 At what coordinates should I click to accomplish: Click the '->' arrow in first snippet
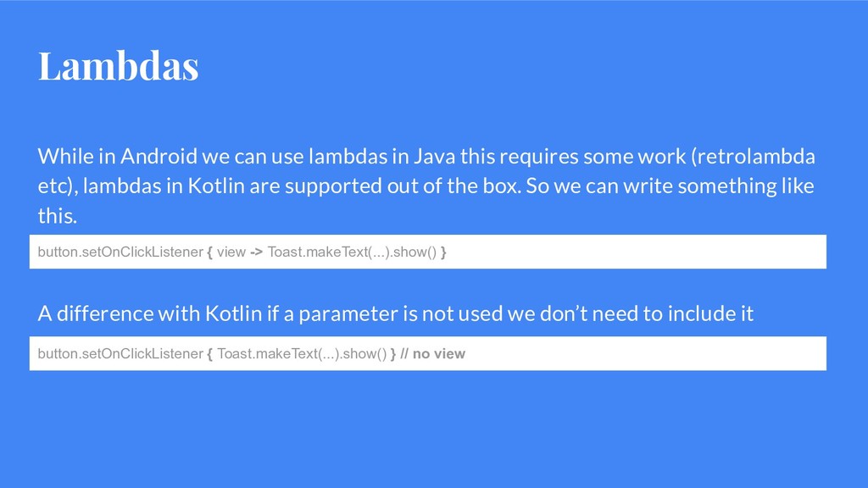click(256, 252)
